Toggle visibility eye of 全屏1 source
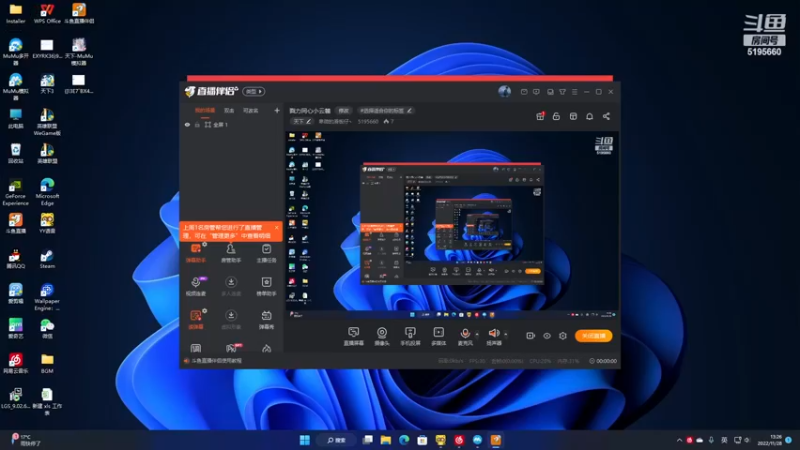The width and height of the screenshot is (800, 450). point(187,124)
